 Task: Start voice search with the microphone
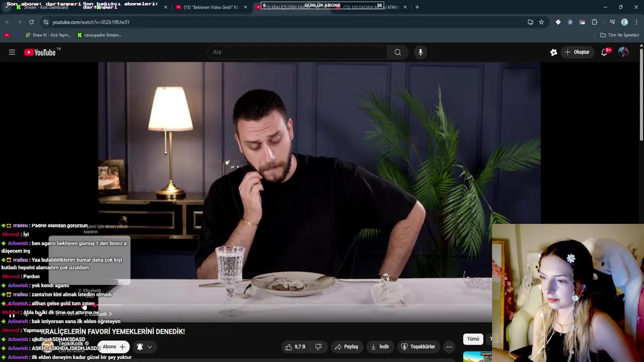pos(421,52)
